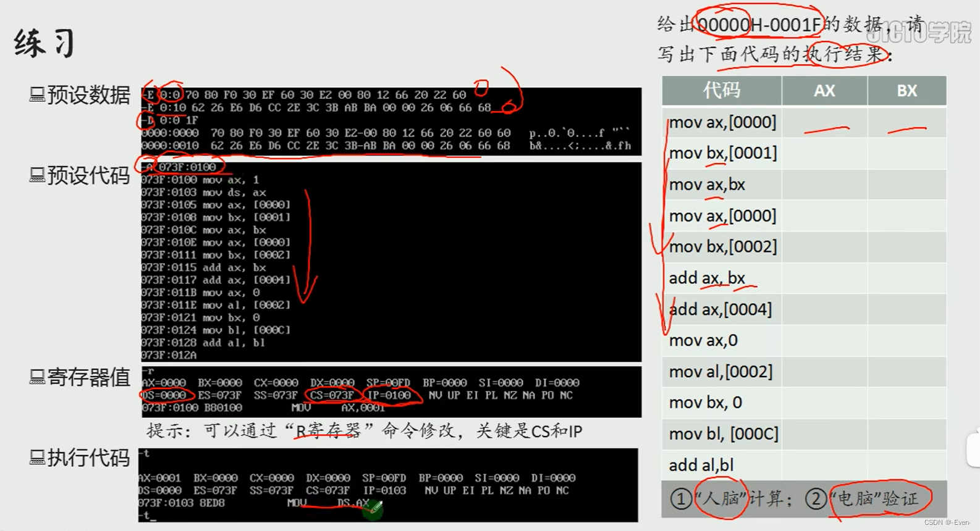Screen dimensions: 980x531
Task: Click debug line '073F:0128 add al, bl'
Action: pos(203,342)
